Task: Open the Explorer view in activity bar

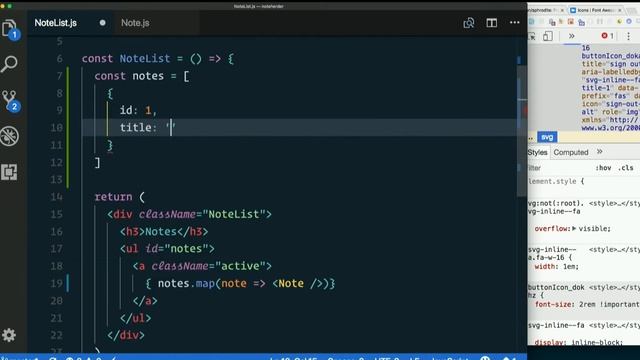Action: click(9, 29)
